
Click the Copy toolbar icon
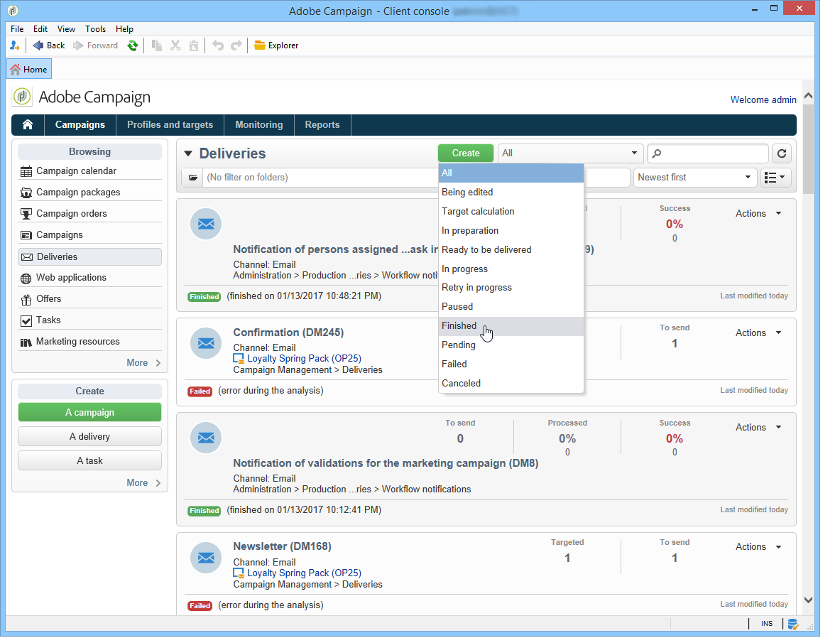(157, 45)
